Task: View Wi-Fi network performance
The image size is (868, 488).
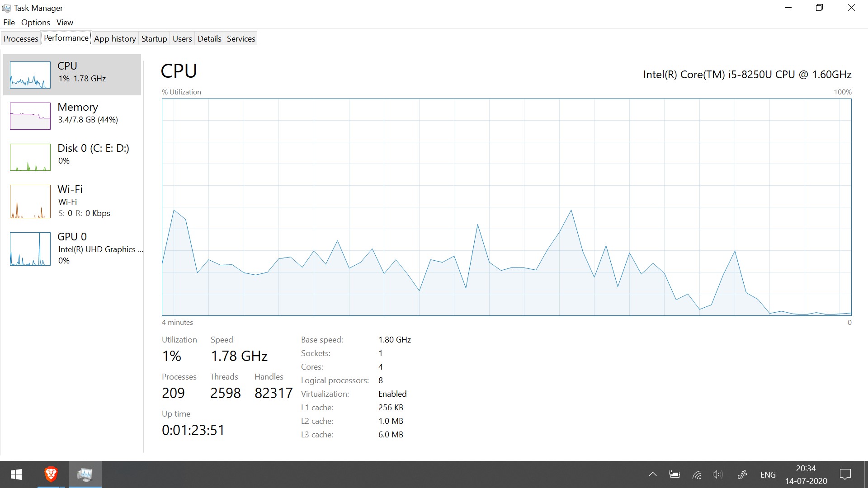Action: pyautogui.click(x=72, y=201)
